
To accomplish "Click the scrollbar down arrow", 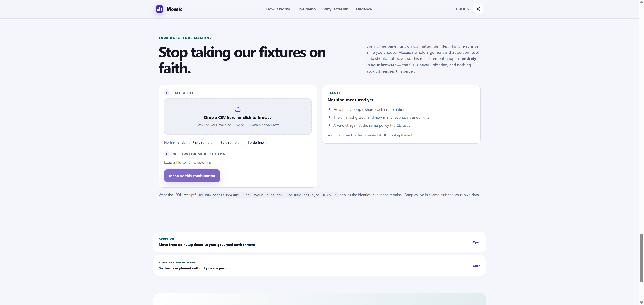I will (641, 303).
